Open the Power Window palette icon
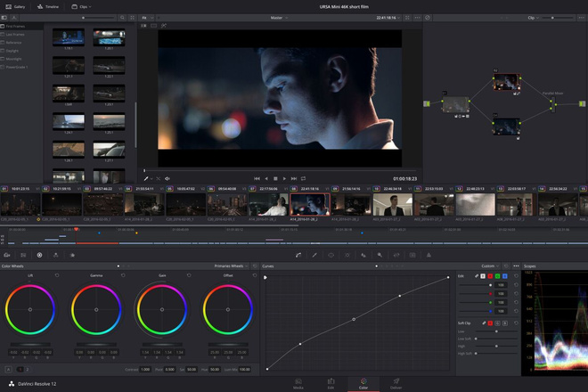 (x=331, y=255)
